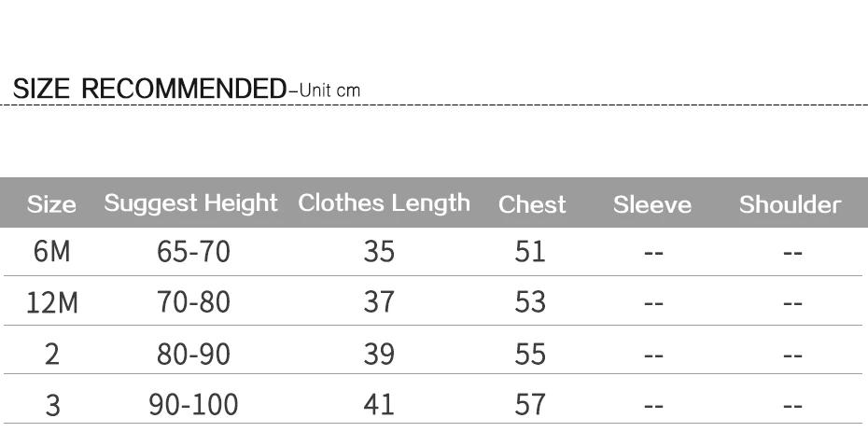
Task: Click the 90-100 height value
Action: pos(193,405)
